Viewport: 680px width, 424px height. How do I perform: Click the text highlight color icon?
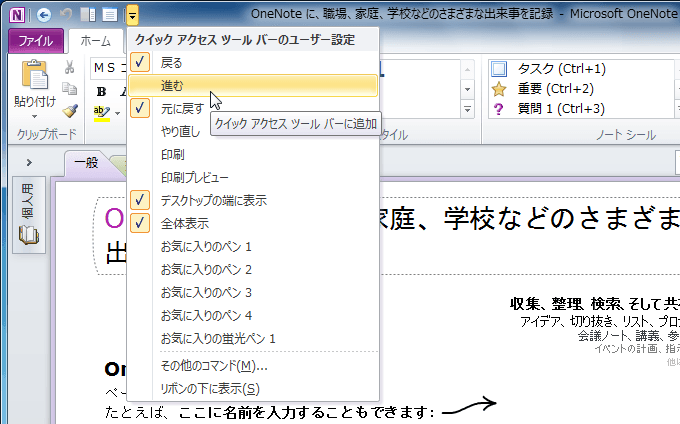[x=101, y=113]
